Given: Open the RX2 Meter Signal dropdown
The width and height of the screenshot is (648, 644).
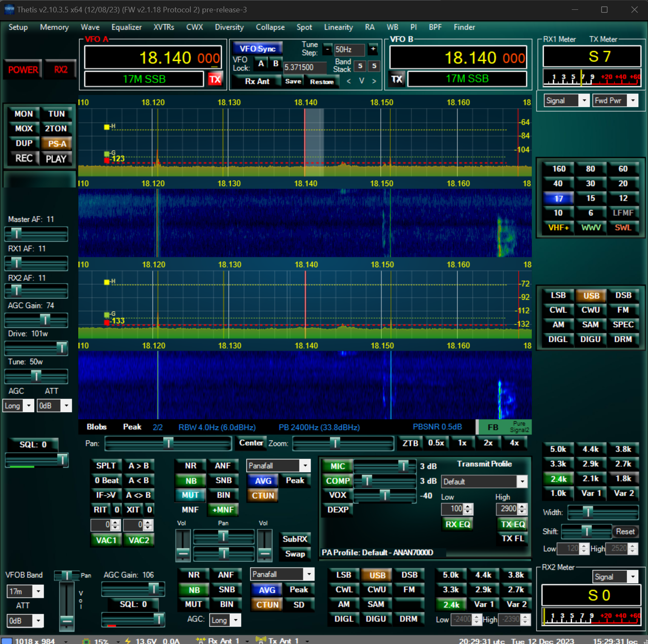Looking at the screenshot, I should pos(615,577).
